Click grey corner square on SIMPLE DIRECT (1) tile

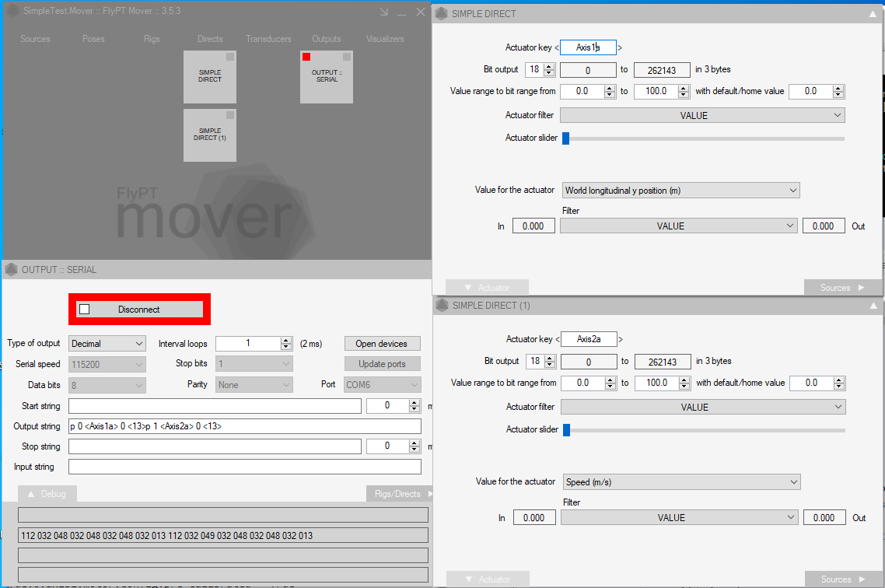click(230, 115)
